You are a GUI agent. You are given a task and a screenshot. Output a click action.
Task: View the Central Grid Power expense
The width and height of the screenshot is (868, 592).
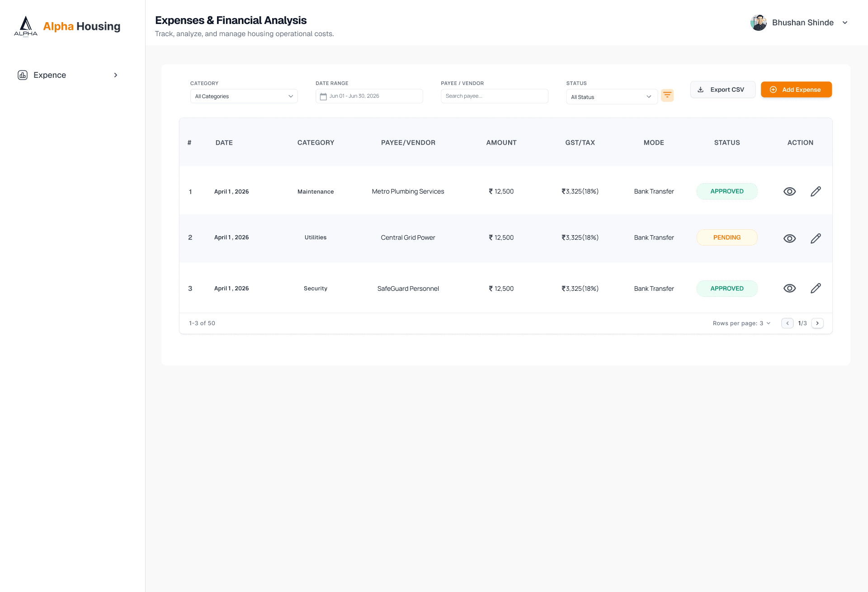point(789,238)
